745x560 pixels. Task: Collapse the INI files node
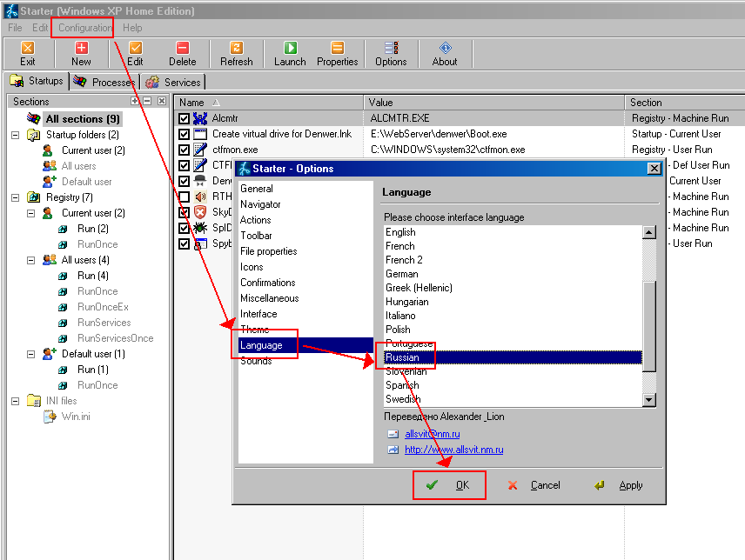(x=15, y=401)
